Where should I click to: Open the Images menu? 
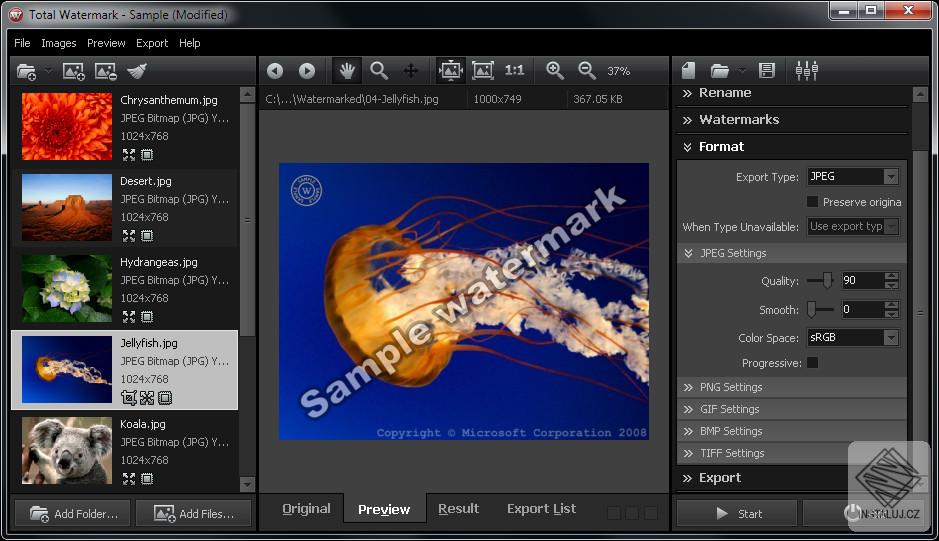point(59,43)
